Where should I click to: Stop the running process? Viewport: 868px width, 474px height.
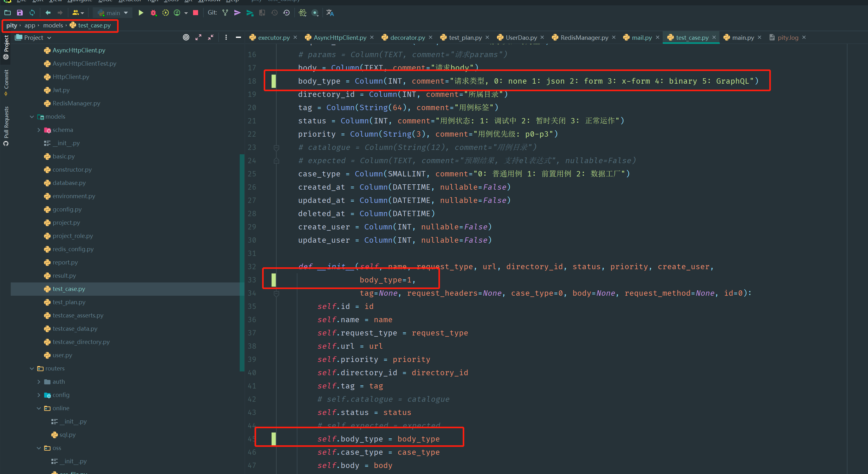[x=196, y=13]
